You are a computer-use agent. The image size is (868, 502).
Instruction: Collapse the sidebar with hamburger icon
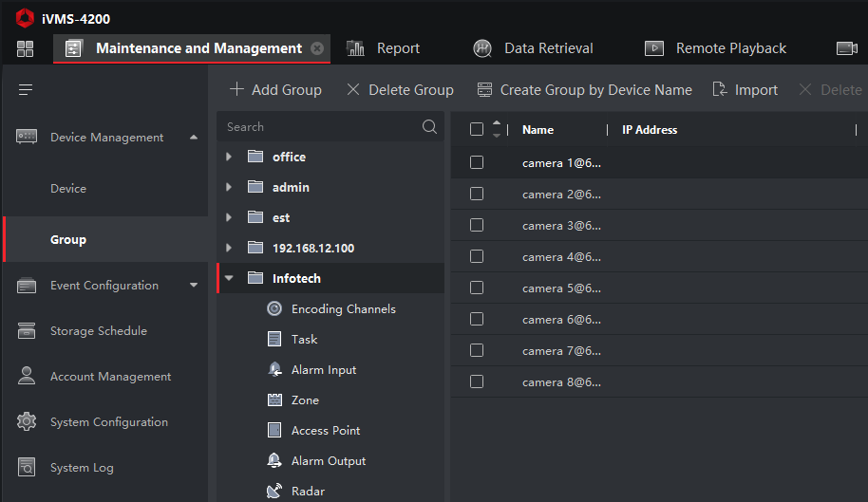coord(26,90)
